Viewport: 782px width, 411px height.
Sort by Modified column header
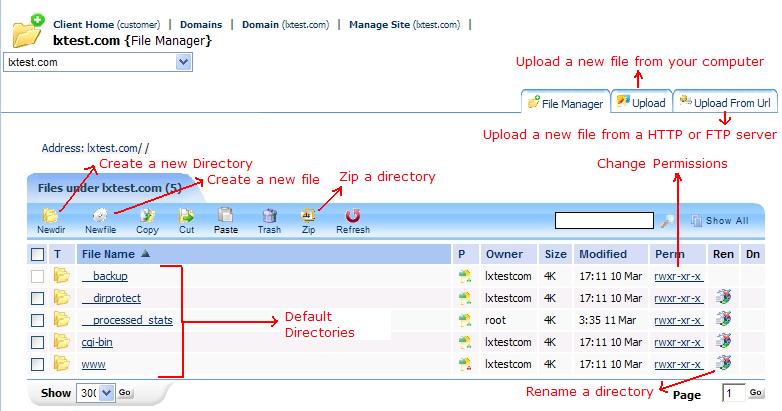pyautogui.click(x=603, y=254)
